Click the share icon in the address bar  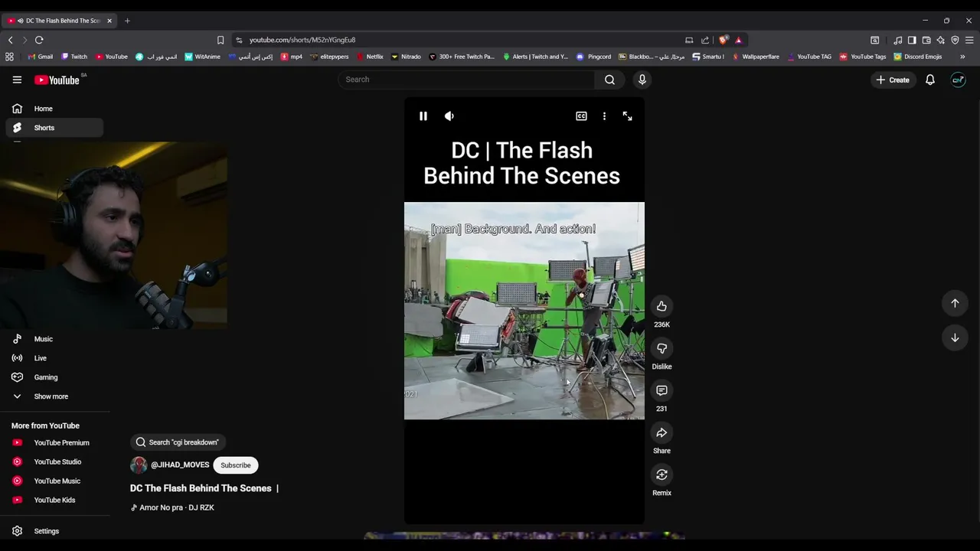(705, 40)
